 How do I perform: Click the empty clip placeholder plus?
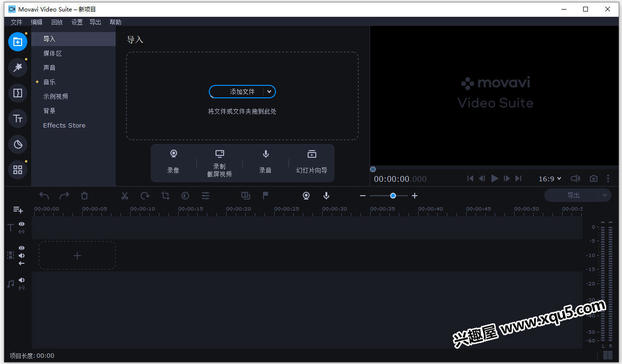(x=77, y=256)
